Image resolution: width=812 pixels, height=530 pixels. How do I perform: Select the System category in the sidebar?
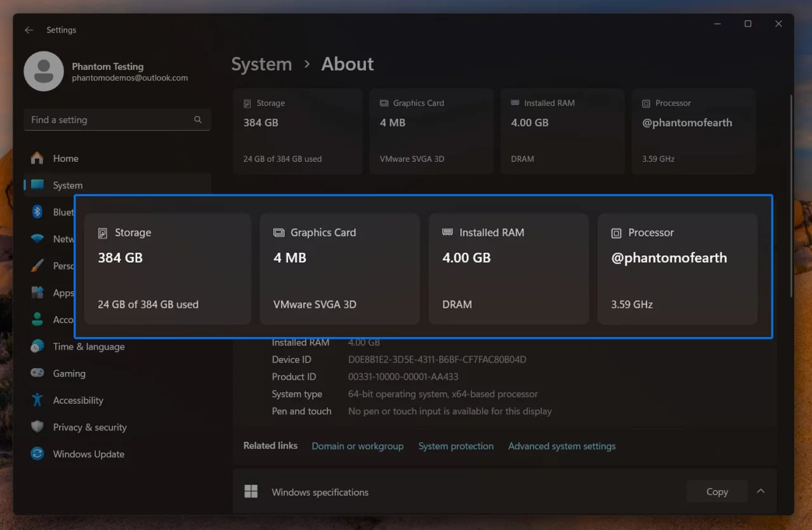(x=117, y=185)
